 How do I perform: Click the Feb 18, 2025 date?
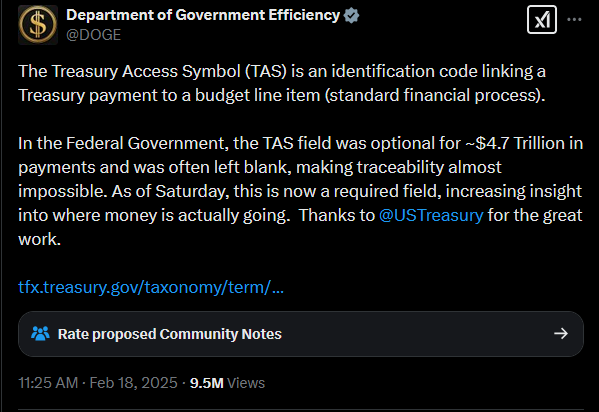(x=133, y=383)
